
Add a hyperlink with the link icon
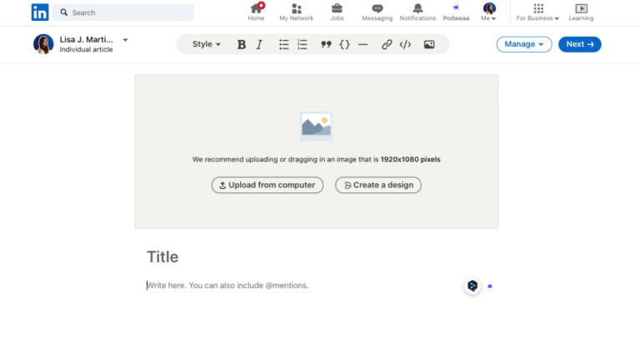387,45
